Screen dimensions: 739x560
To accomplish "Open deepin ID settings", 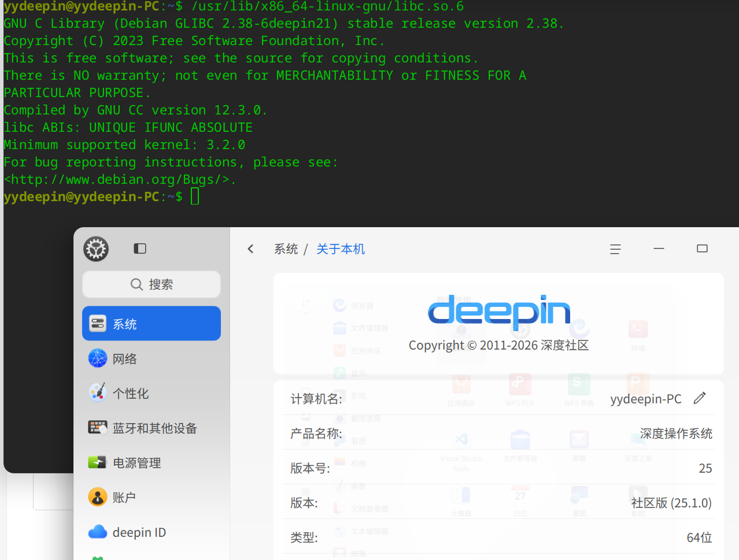I will tap(152, 532).
